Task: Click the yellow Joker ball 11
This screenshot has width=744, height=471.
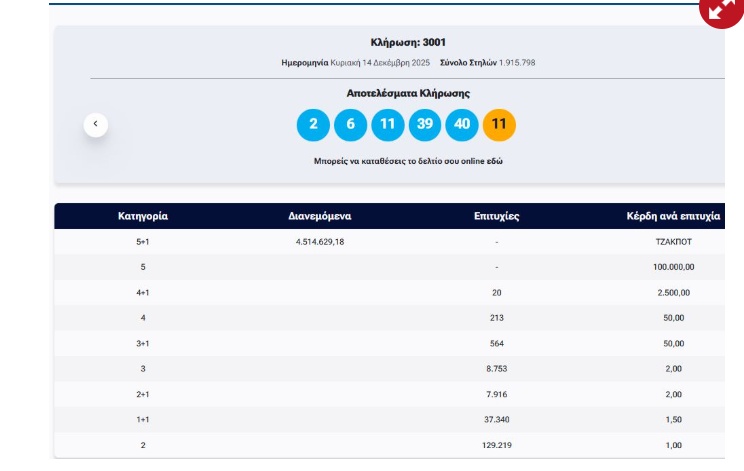Action: (499, 125)
